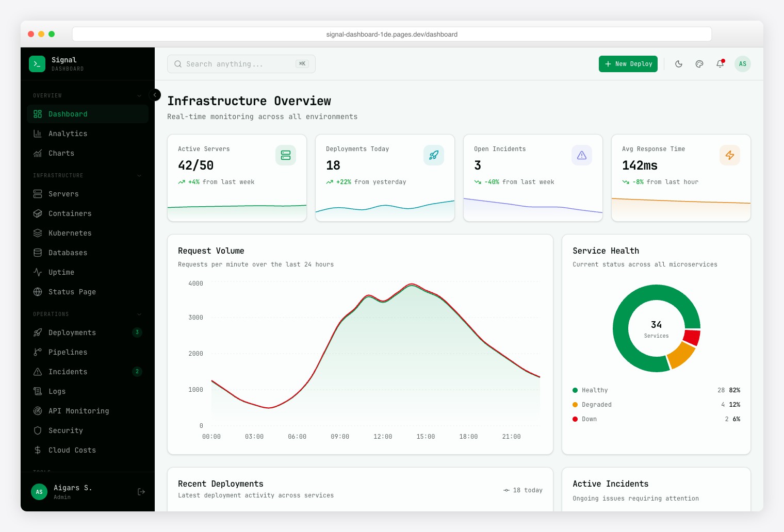The image size is (784, 532).
Task: Click the New Deploy button
Action: coord(628,64)
